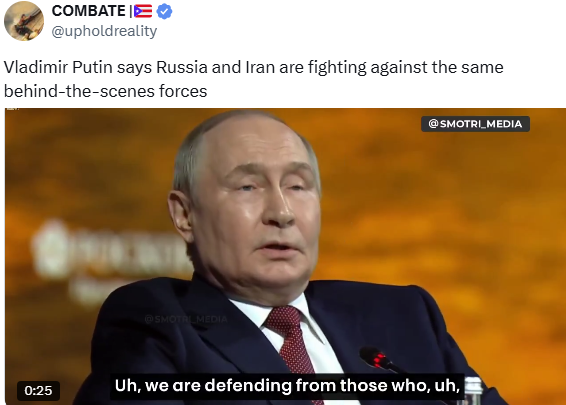566x405 pixels.
Task: Click the 0:25 video duration badge
Action: coord(38,391)
